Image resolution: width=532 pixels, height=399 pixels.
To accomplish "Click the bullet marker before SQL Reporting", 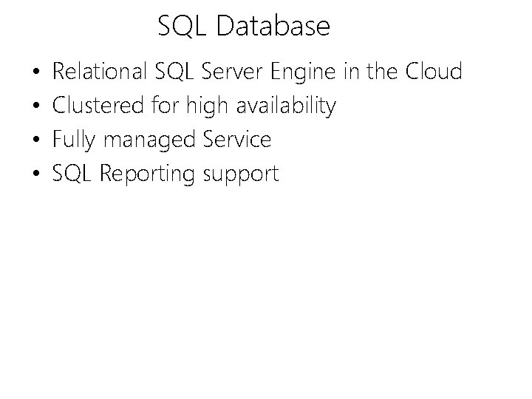I will pos(36,173).
